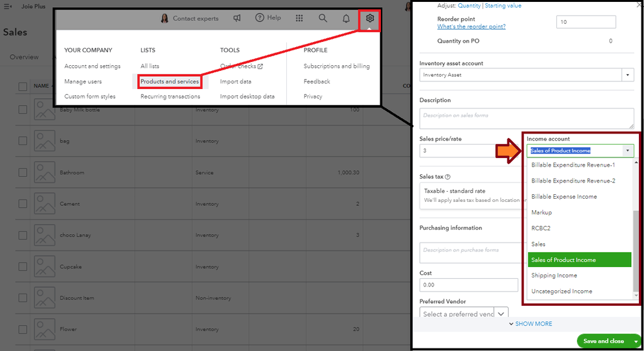644x351 pixels.
Task: Click the Flower item image placeholder
Action: (44, 329)
